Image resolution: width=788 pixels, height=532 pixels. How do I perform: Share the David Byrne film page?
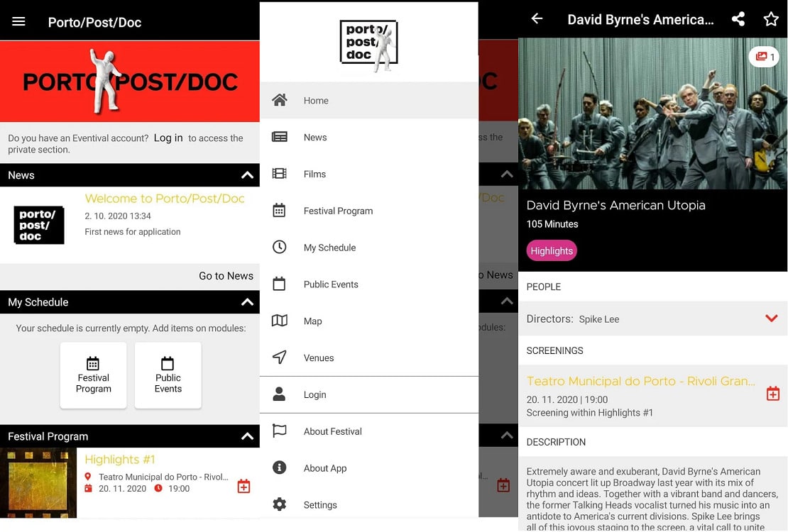[x=738, y=20]
